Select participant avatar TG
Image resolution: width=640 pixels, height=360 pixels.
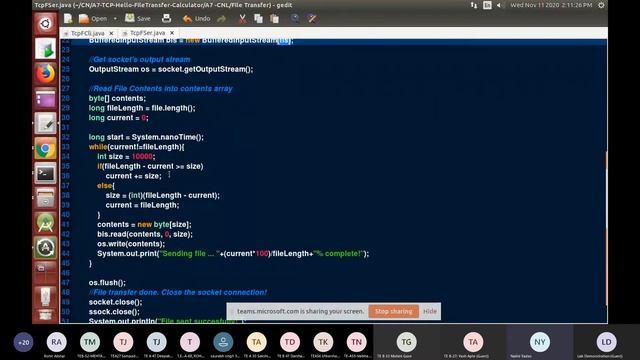tap(407, 342)
